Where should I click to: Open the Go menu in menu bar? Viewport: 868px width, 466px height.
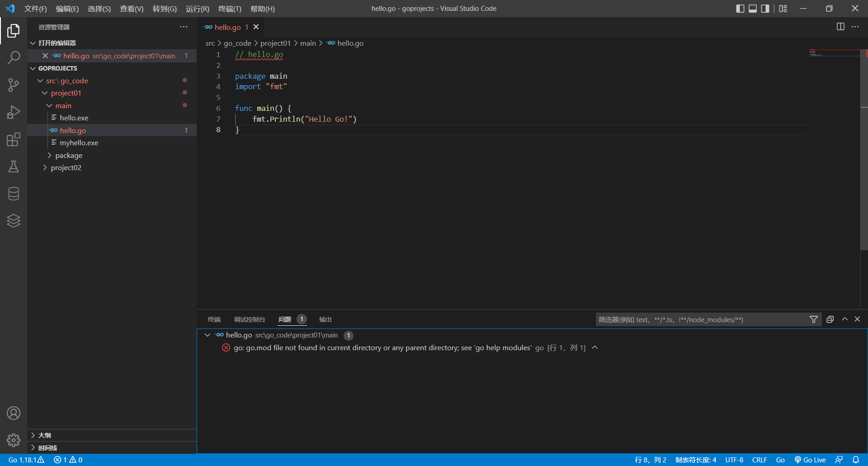click(x=165, y=9)
